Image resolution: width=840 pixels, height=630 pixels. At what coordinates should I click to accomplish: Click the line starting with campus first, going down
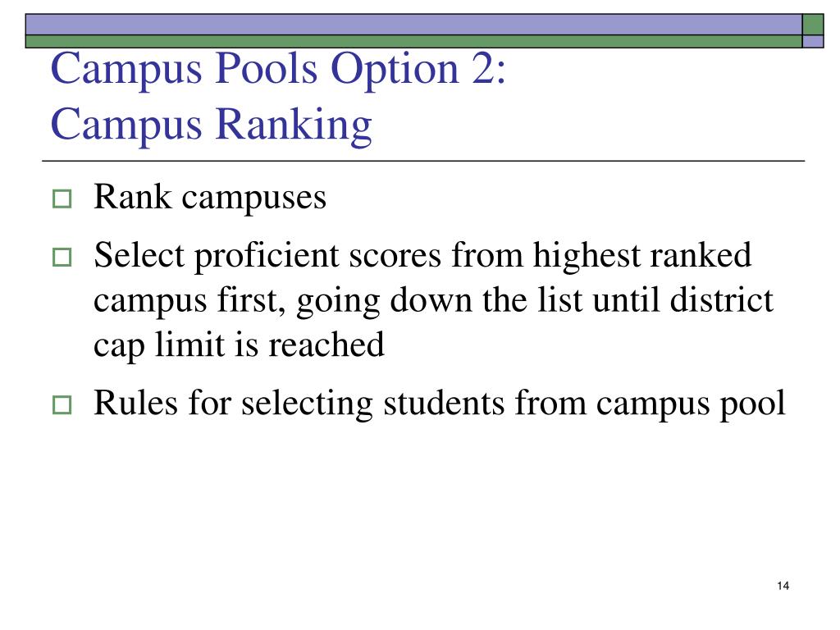pos(433,301)
